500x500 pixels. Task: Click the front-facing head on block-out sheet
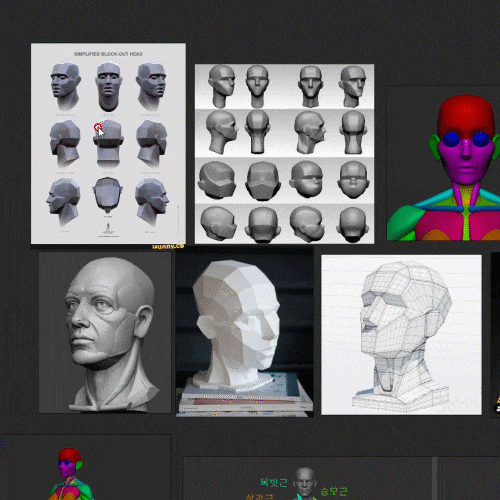pyautogui.click(x=109, y=87)
